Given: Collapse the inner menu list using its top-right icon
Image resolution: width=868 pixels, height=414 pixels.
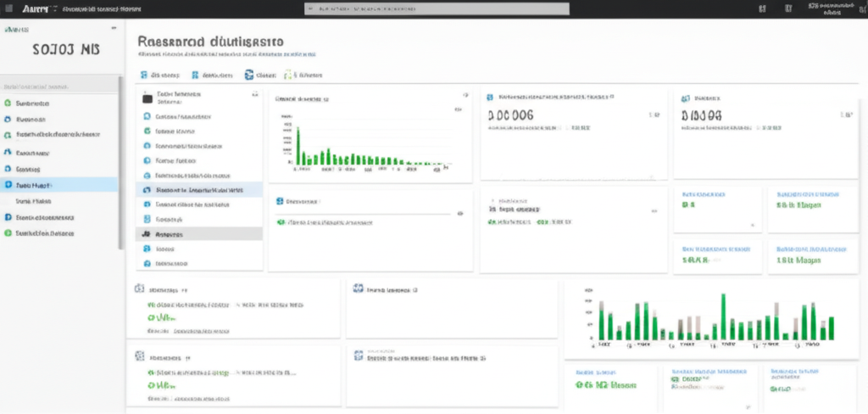Looking at the screenshot, I should click(254, 95).
